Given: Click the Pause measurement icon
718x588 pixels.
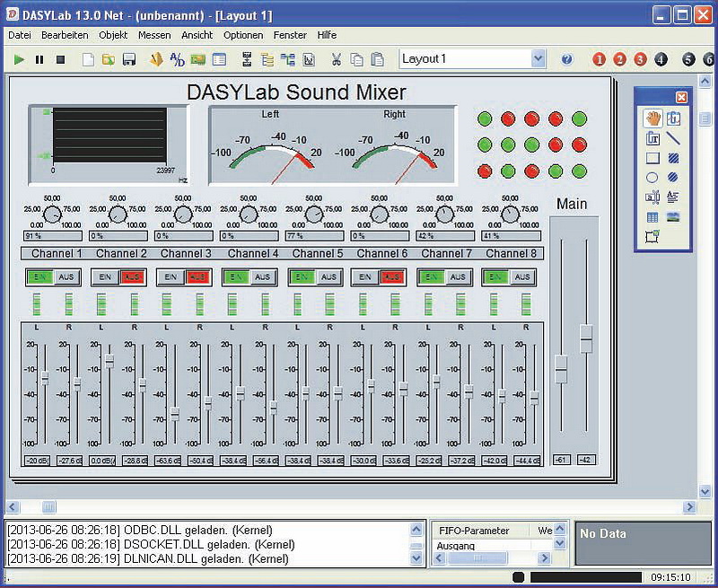Looking at the screenshot, I should [x=39, y=59].
